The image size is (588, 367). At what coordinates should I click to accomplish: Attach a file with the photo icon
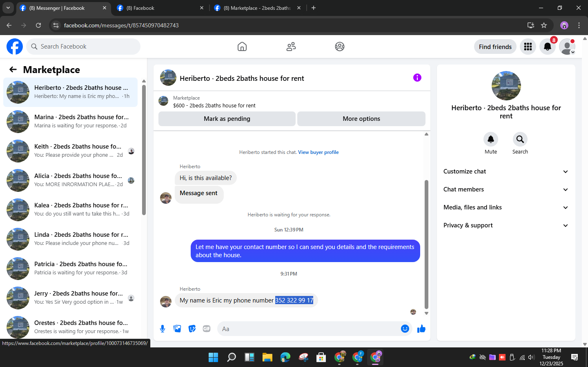[x=177, y=329]
